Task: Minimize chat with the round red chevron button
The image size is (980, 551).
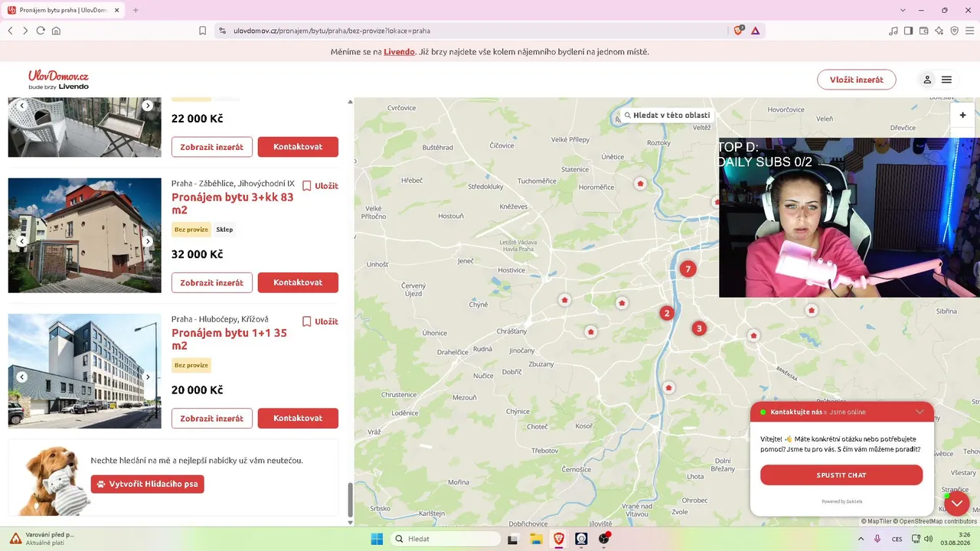Action: [957, 503]
